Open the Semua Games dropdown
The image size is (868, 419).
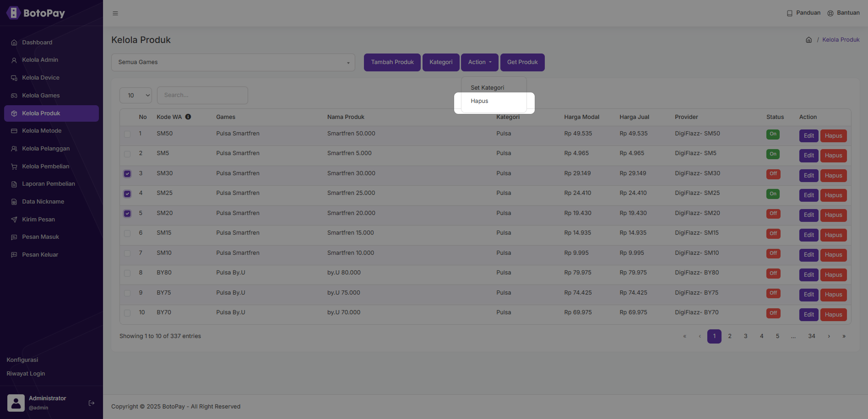[x=233, y=62]
